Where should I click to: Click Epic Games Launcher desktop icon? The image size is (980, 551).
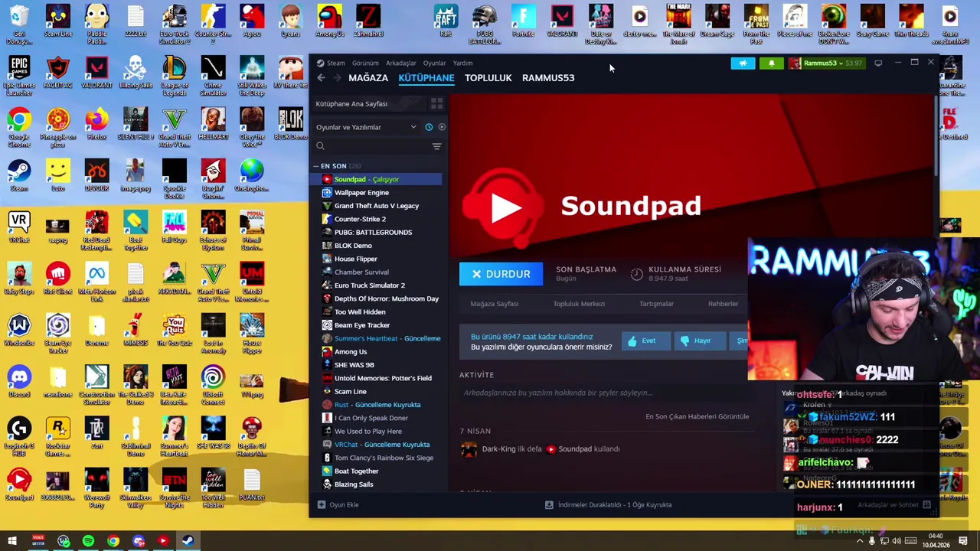(19, 77)
